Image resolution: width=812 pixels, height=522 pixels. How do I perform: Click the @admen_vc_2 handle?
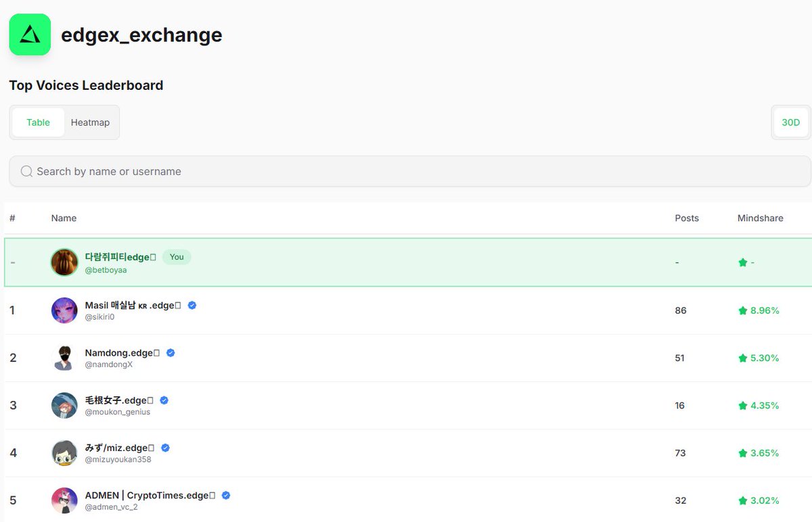pyautogui.click(x=112, y=507)
